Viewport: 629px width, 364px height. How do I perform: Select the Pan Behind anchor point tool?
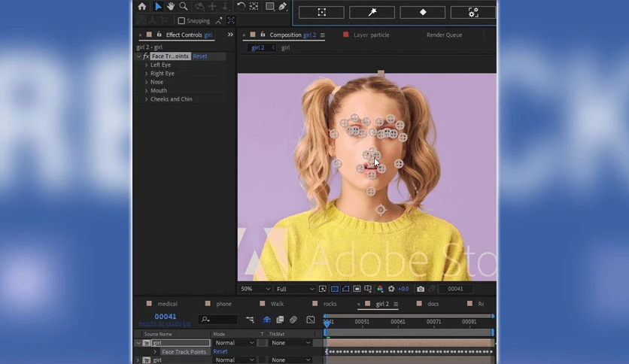pyautogui.click(x=254, y=7)
